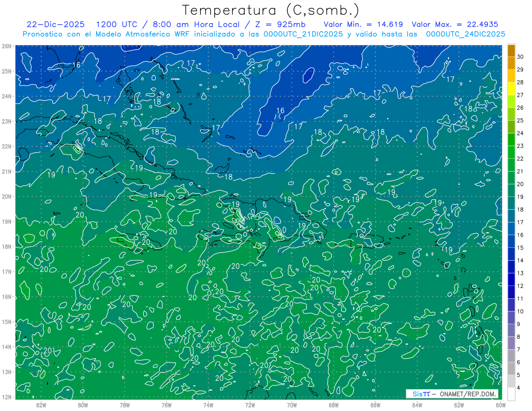532x411 pixels.
Task: Click latitude axis label 15N
Action: [x=6, y=321]
